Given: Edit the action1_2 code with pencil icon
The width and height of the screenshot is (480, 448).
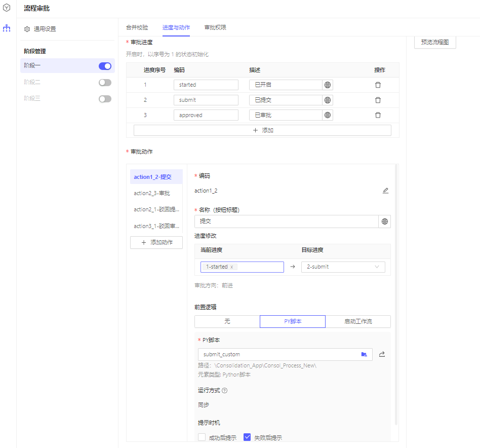Looking at the screenshot, I should click(385, 191).
